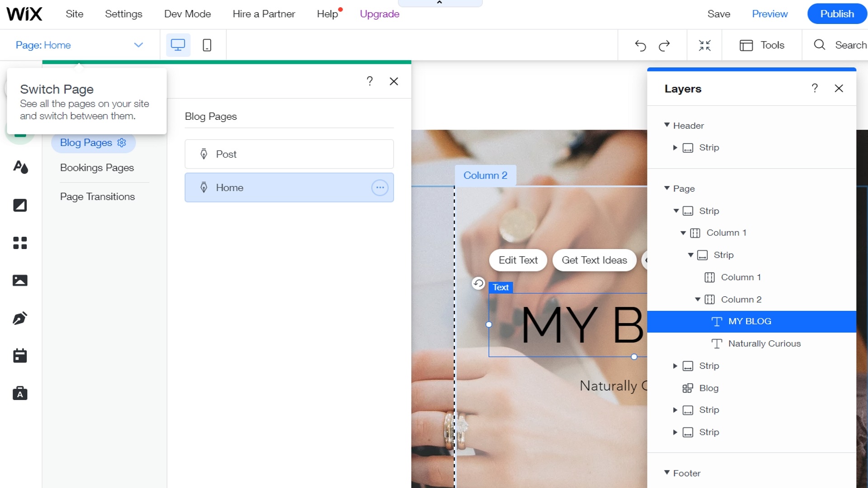
Task: Click Get Text Ideas button
Action: pos(594,260)
